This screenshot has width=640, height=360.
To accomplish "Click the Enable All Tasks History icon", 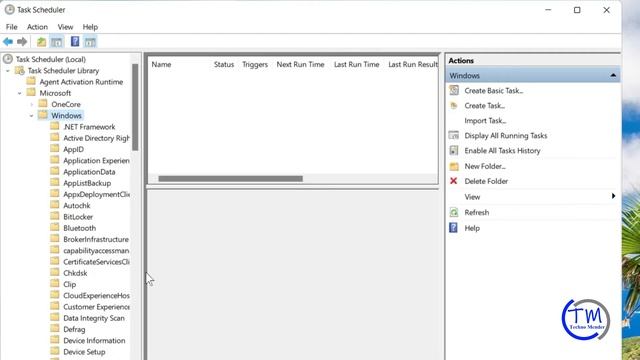I will (454, 150).
